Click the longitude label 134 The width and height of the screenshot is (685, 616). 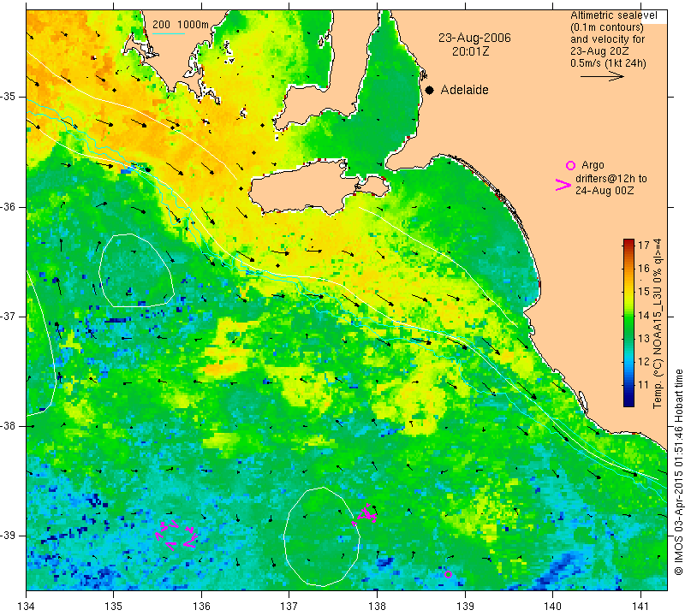click(x=27, y=606)
